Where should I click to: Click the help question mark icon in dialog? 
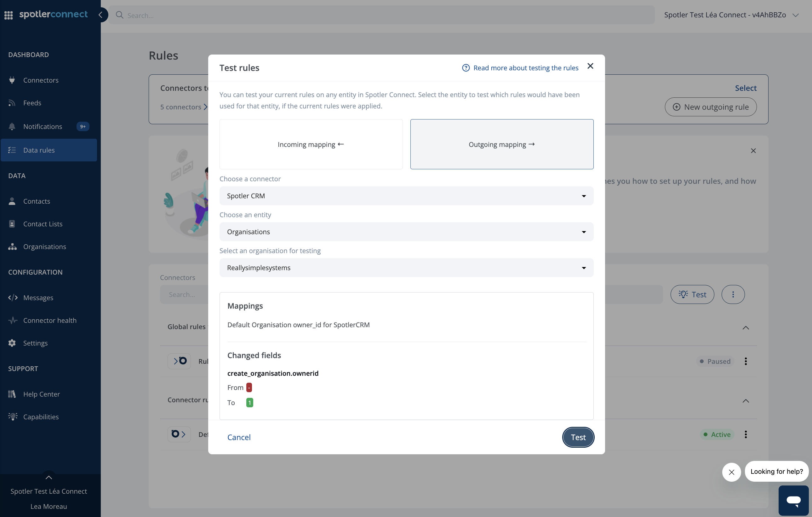466,68
